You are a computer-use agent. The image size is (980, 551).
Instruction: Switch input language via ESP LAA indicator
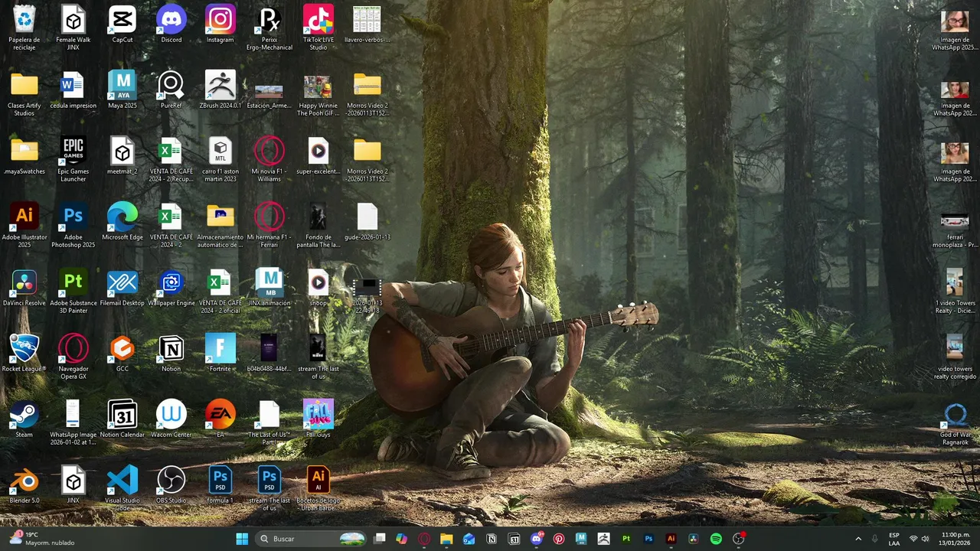(x=894, y=539)
